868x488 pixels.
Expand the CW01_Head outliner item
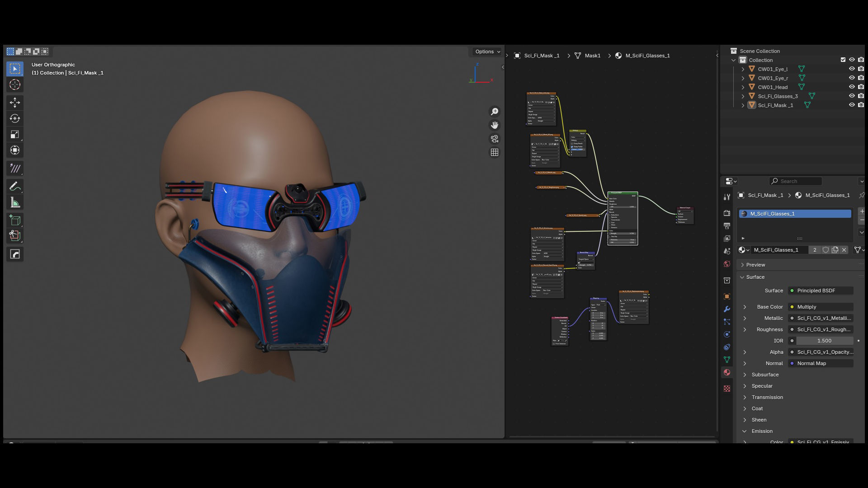tap(743, 87)
